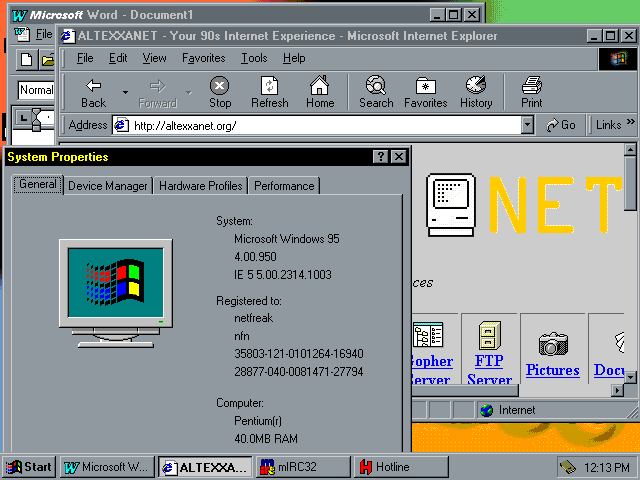Click the Links toolbar label
The height and width of the screenshot is (480, 640).
(608, 125)
